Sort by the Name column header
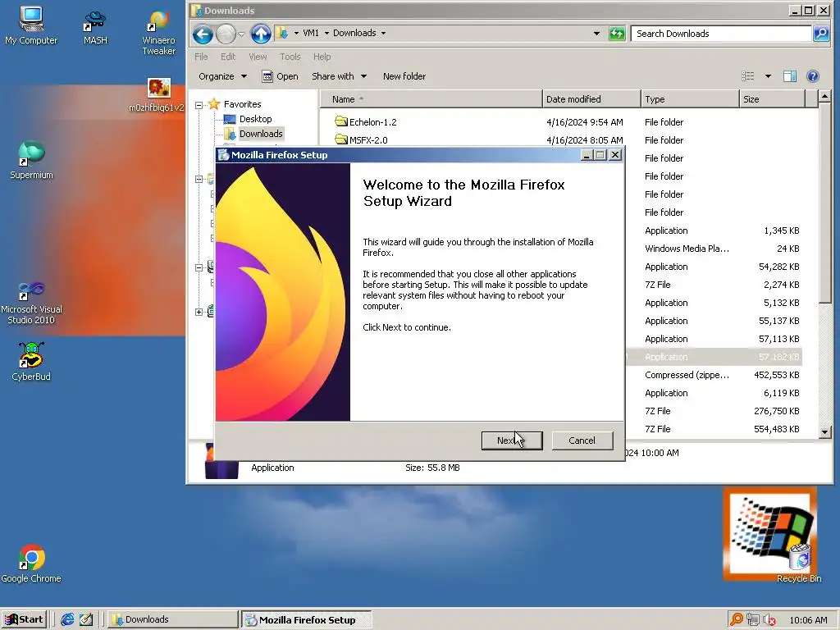 tap(431, 99)
